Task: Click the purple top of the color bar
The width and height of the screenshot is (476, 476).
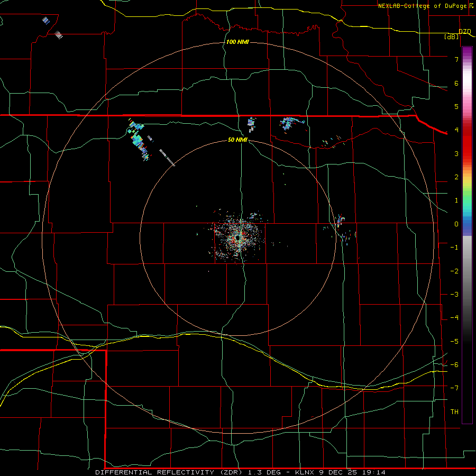Action: tap(467, 52)
